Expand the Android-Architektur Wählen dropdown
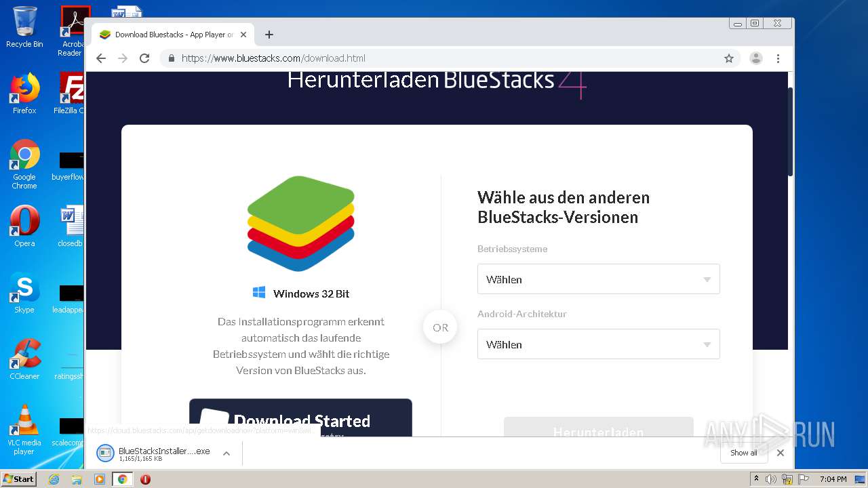868x488 pixels. (598, 344)
